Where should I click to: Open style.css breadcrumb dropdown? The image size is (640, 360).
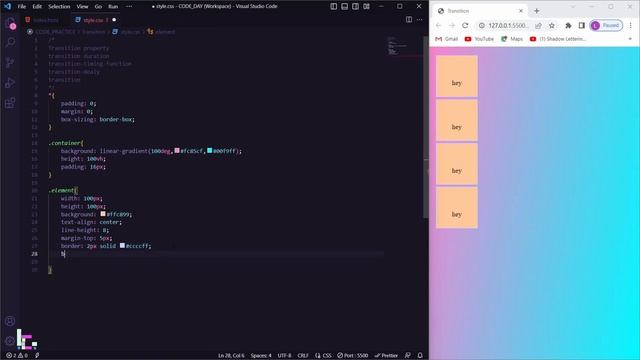pos(127,32)
